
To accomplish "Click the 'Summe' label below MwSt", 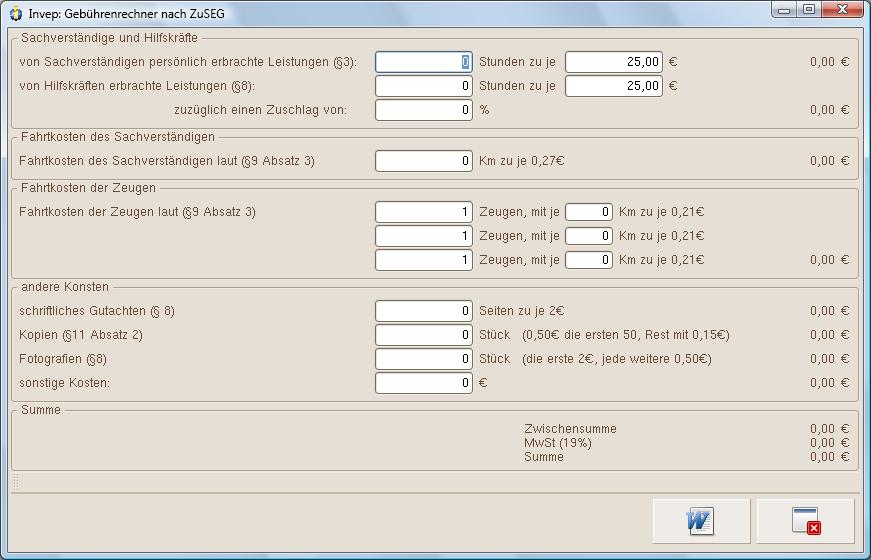I will click(x=544, y=457).
